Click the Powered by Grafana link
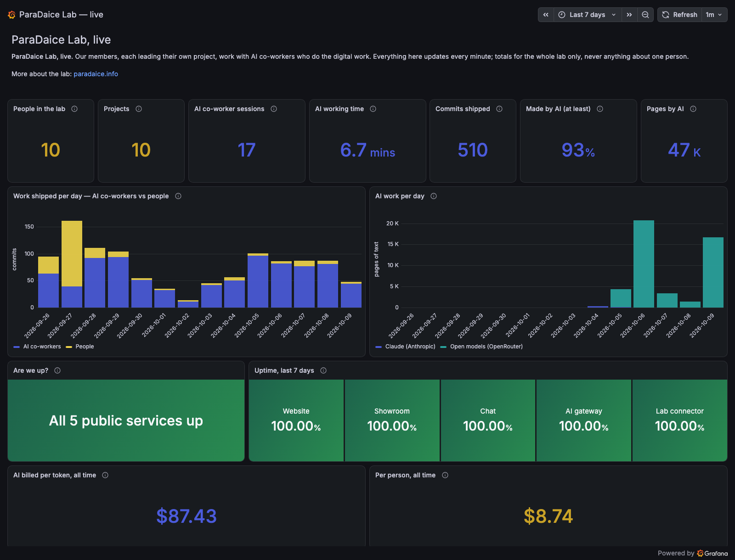 693,553
